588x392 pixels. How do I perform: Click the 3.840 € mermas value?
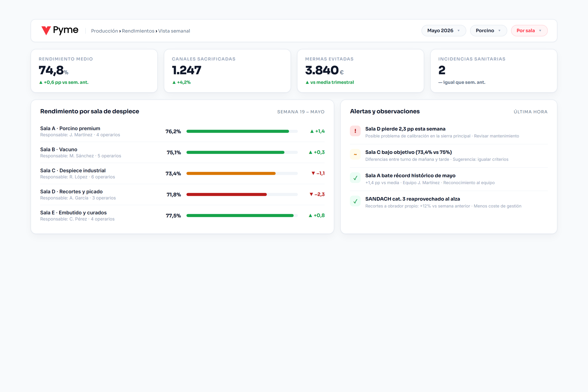324,70
